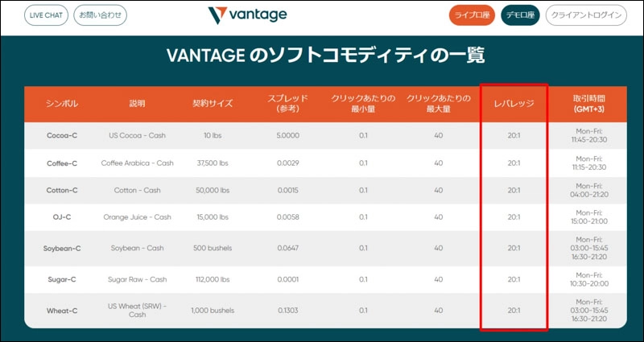Click the 契約サイズ column header
Screen dimensions: 644x342
213,104
